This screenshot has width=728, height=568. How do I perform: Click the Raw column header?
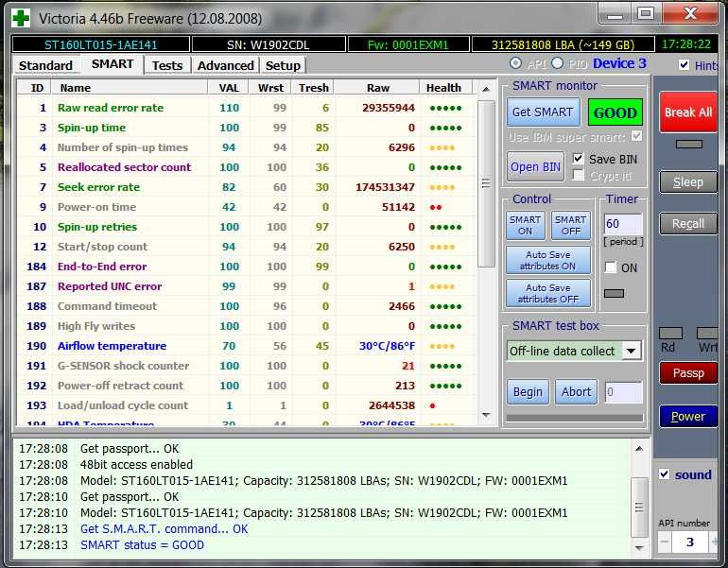point(377,88)
